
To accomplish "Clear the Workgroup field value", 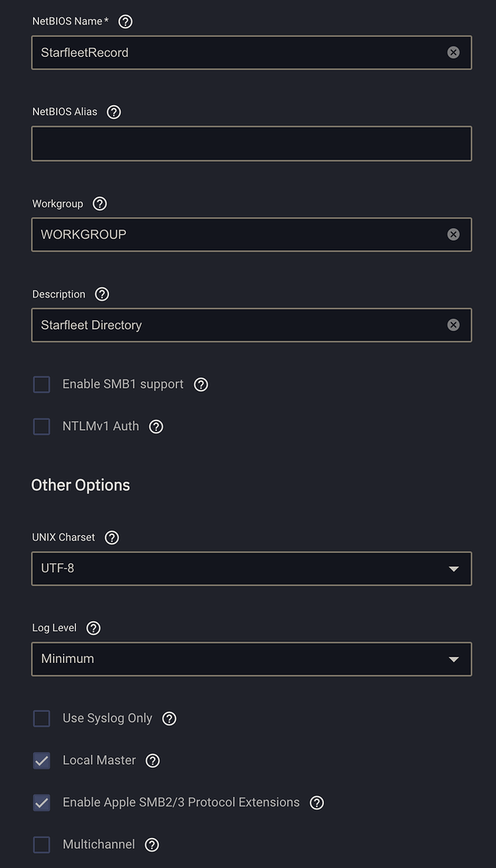I will coord(453,234).
